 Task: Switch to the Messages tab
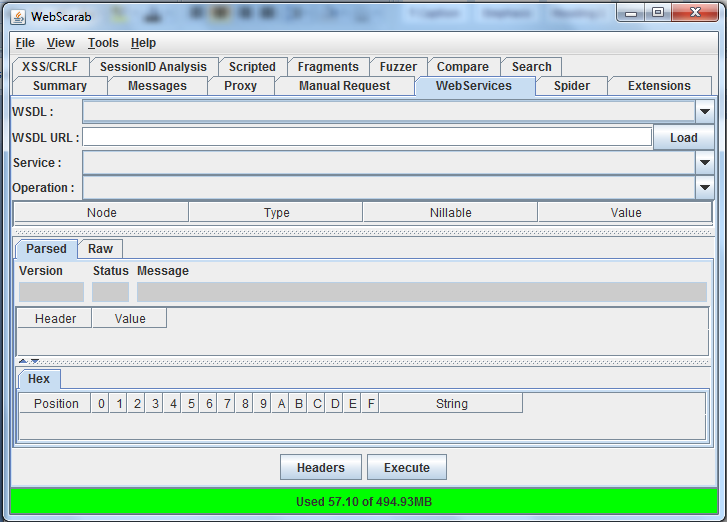(x=157, y=86)
